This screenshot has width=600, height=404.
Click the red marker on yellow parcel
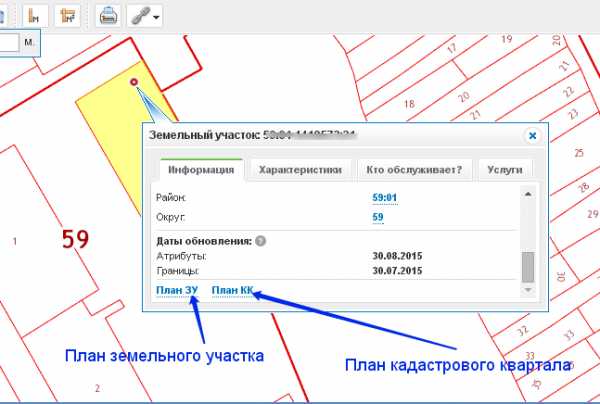click(134, 81)
